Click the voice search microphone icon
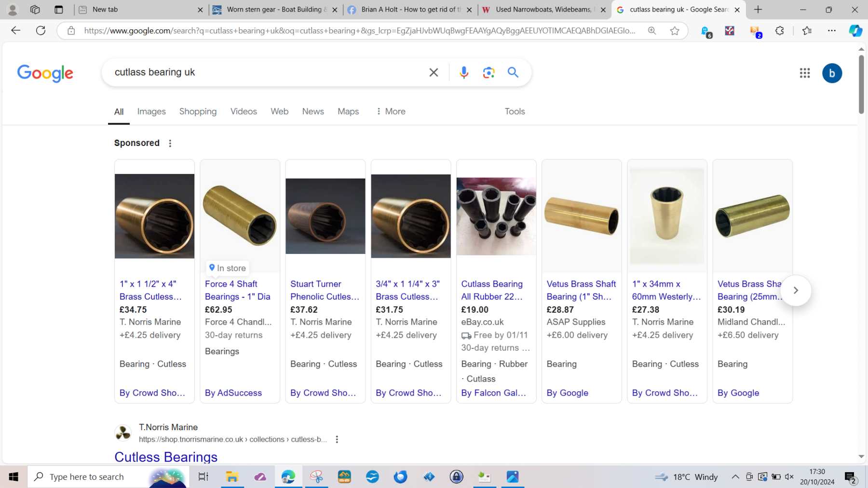The image size is (868, 488). tap(463, 73)
